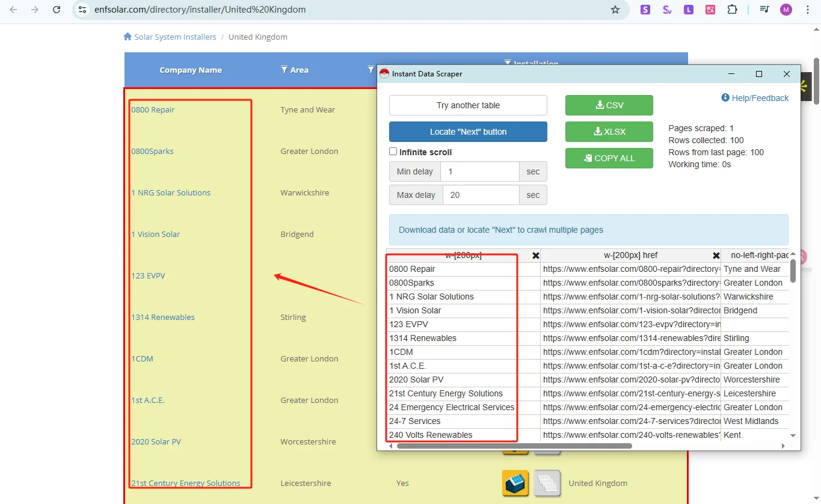Click the scraper table horizontal scrollbar thumb
This screenshot has height=504, width=821.
tap(514, 446)
